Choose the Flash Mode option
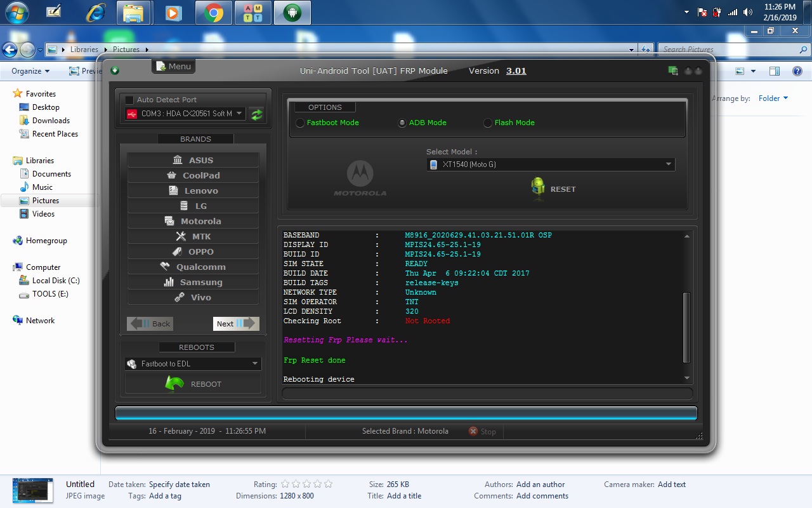Screen dimensions: 812x508 click(x=488, y=123)
